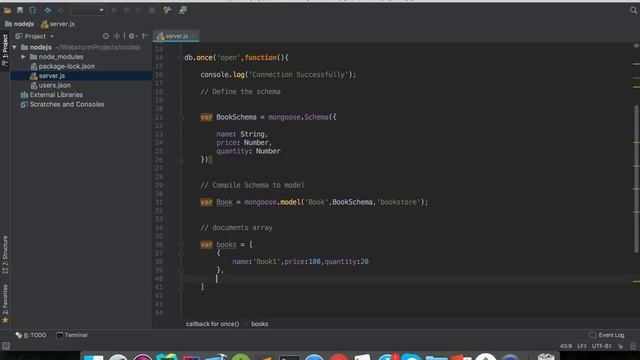
Task: Toggle the read-only lock icon
Action: pos(620,346)
